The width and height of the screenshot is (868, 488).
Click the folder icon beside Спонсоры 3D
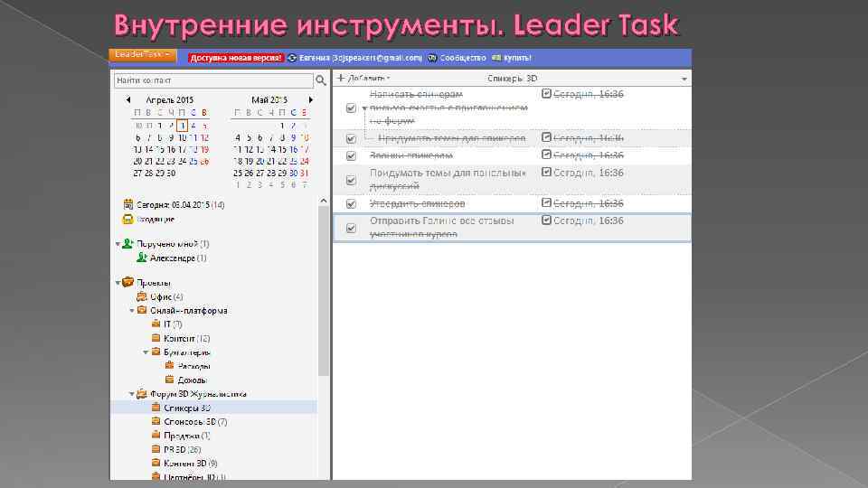click(156, 421)
